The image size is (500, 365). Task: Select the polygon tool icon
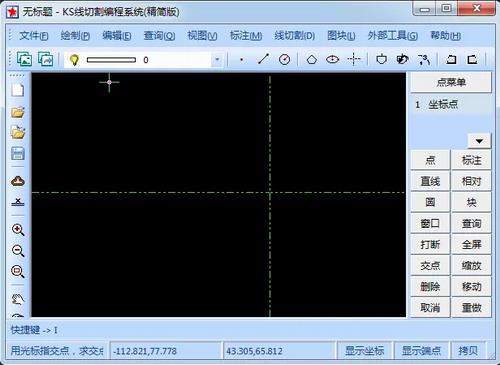point(312,60)
